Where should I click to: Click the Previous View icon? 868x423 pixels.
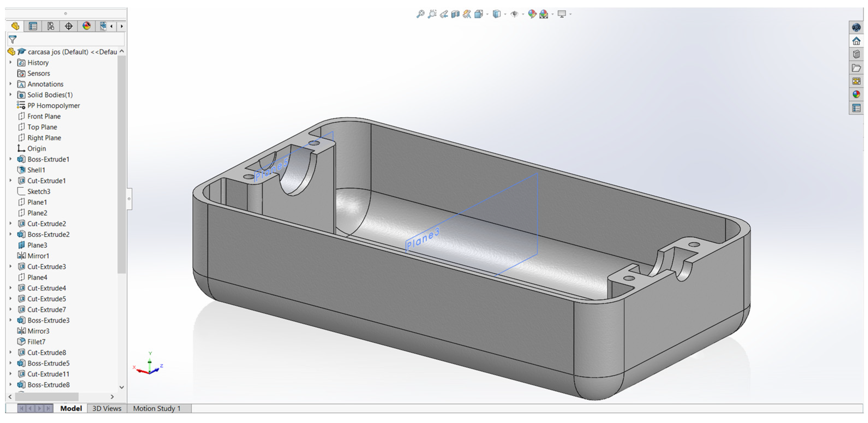coord(444,14)
